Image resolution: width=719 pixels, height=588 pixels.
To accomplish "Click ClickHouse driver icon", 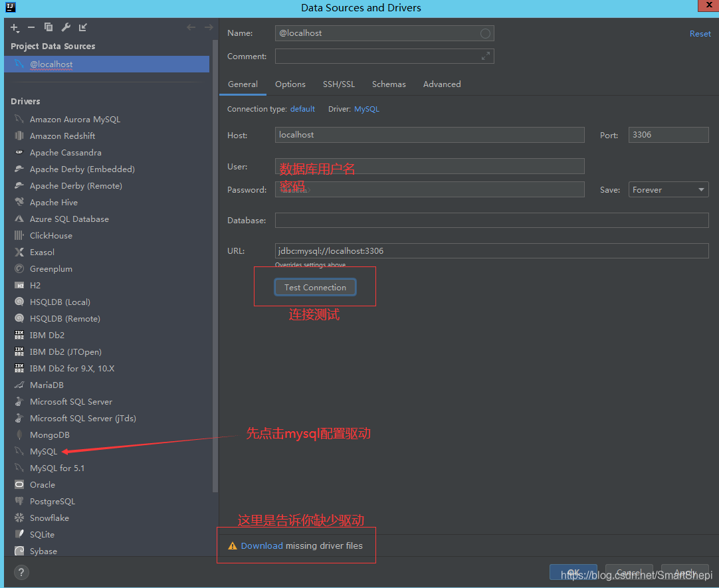I will tap(19, 236).
